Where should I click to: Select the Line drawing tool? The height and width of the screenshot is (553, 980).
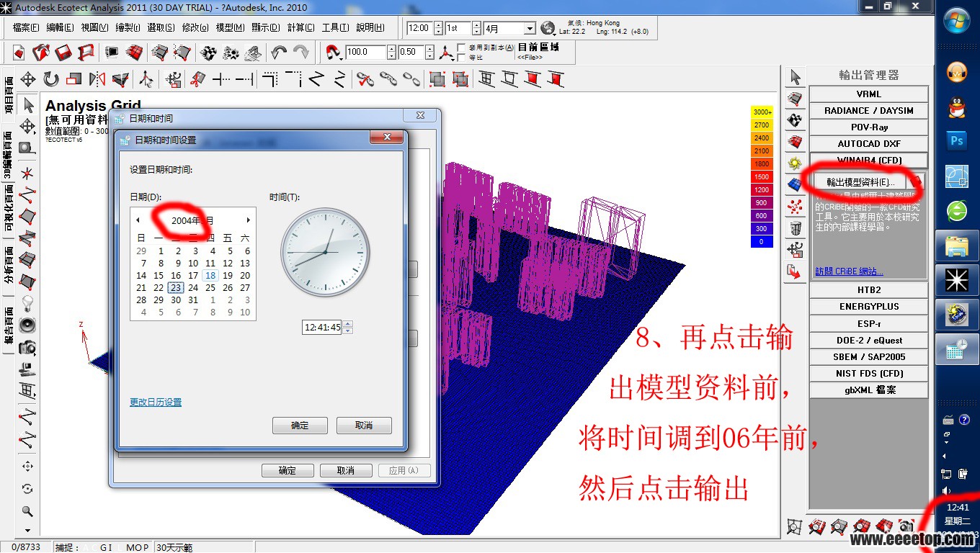tap(27, 194)
